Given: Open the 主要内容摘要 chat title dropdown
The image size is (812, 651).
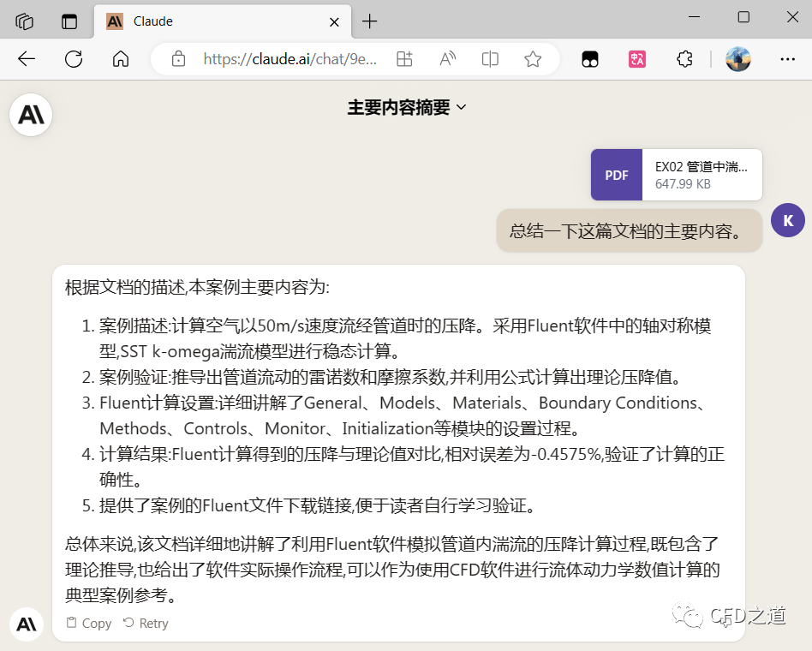Looking at the screenshot, I should 407,107.
